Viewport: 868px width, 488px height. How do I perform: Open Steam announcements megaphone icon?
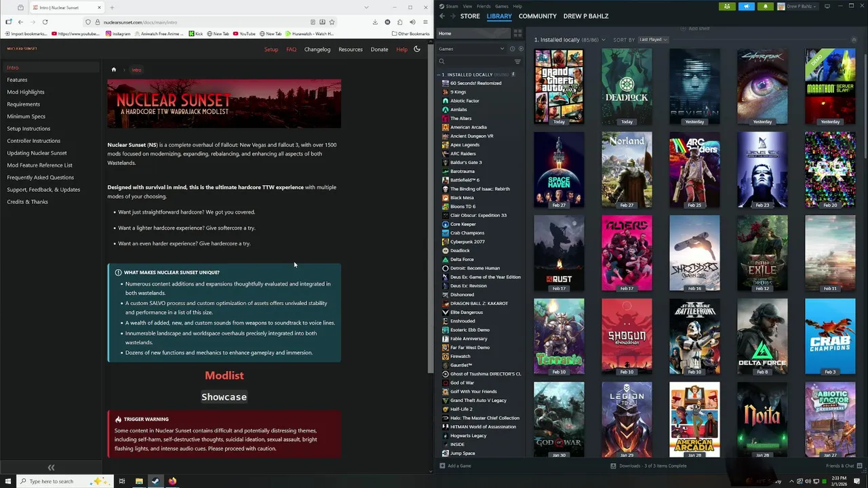pyautogui.click(x=746, y=6)
